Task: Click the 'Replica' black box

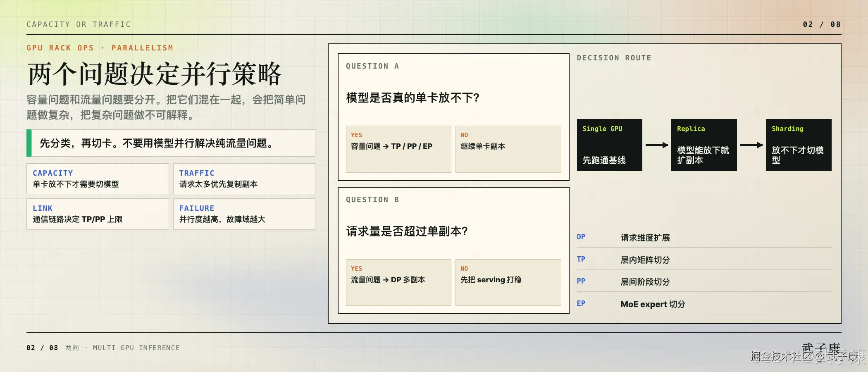Action: click(x=704, y=145)
